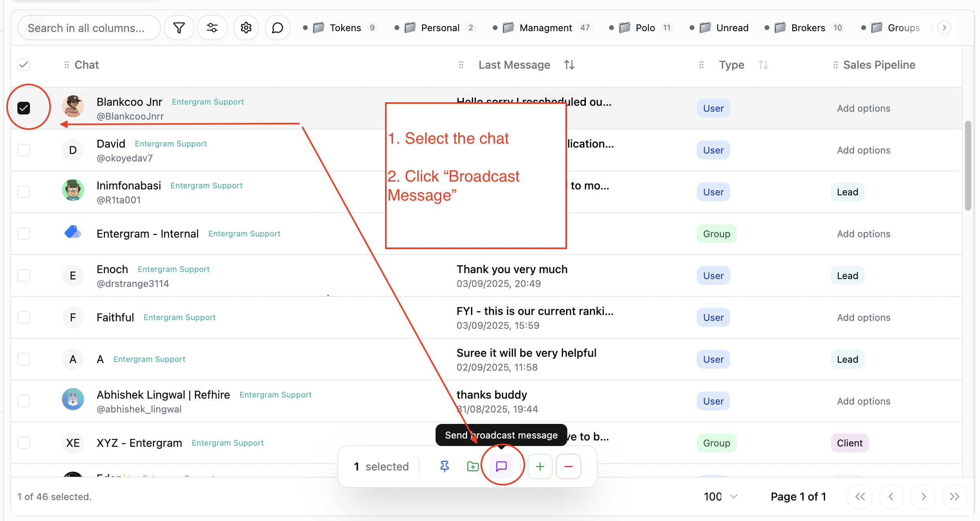
Task: Click the green Lead badge for Enoch
Action: [847, 275]
